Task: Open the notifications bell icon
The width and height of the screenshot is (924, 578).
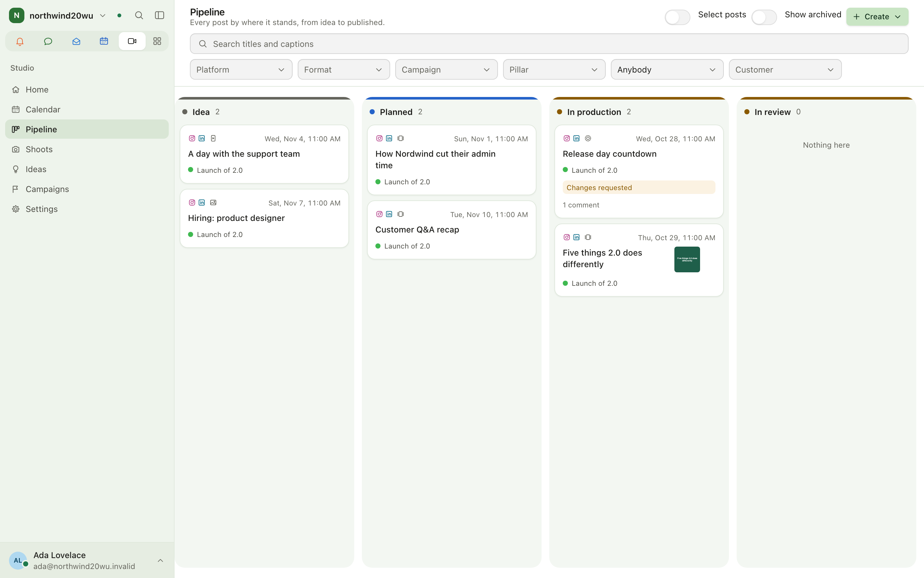Action: tap(20, 41)
